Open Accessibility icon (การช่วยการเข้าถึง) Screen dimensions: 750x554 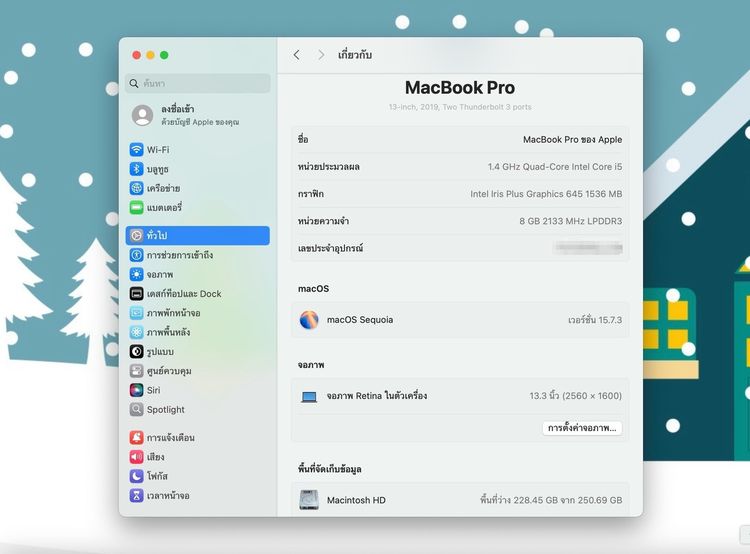[136, 255]
